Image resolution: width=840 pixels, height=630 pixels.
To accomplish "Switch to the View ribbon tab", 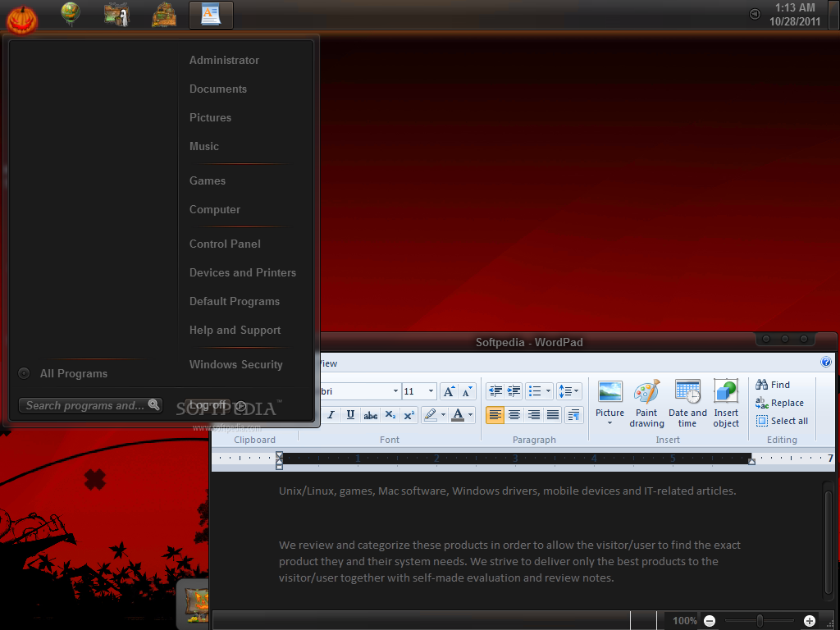I will pyautogui.click(x=328, y=363).
